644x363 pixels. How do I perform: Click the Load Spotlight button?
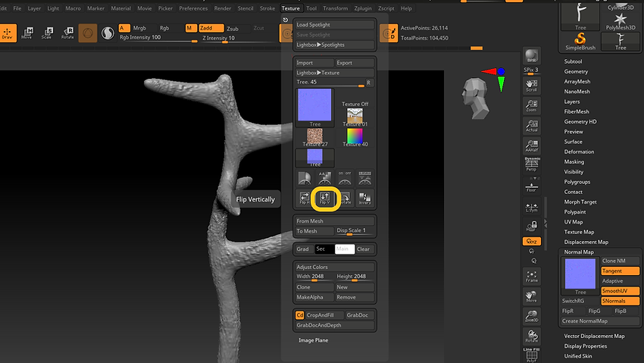point(335,25)
